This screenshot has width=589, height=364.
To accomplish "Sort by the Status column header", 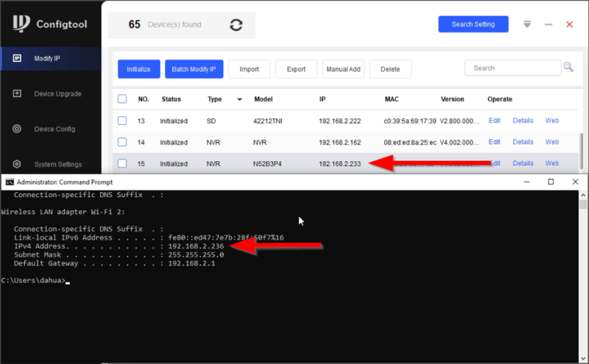I will [x=172, y=99].
